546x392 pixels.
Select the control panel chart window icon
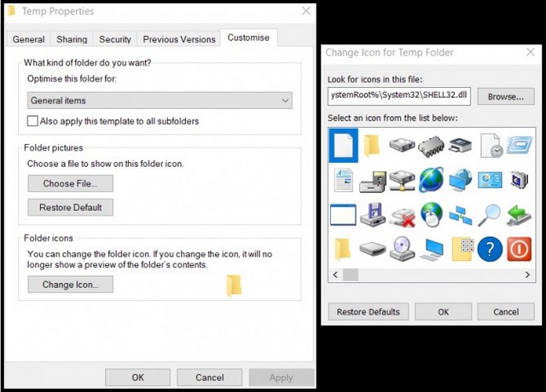490,180
